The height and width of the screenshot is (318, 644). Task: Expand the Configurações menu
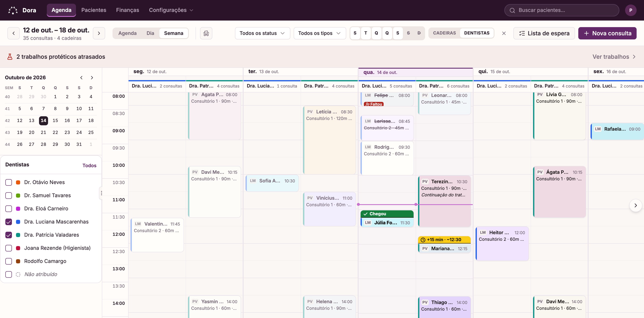pyautogui.click(x=171, y=10)
